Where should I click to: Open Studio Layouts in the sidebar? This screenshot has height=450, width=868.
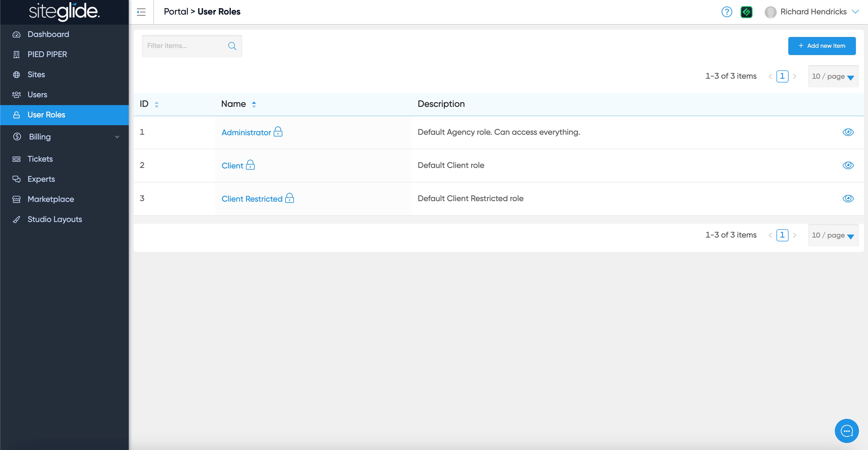[55, 219]
